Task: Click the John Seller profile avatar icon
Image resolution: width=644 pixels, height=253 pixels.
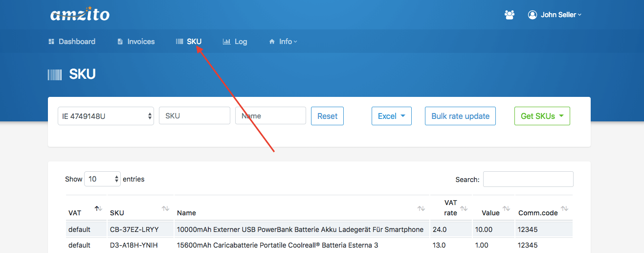Action: tap(533, 15)
